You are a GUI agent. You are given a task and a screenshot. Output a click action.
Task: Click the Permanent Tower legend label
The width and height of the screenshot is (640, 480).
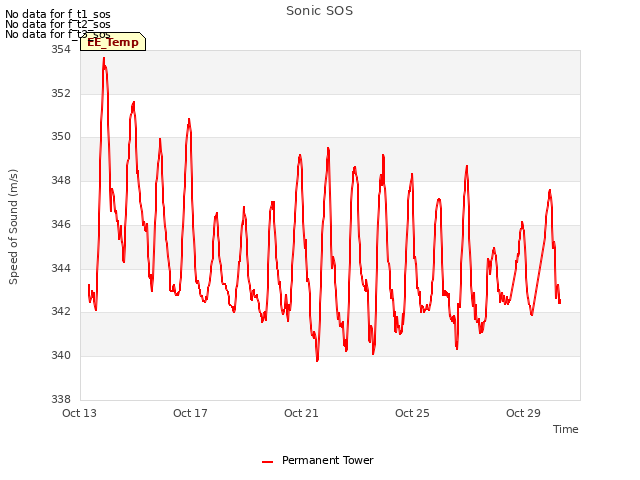pyautogui.click(x=327, y=460)
